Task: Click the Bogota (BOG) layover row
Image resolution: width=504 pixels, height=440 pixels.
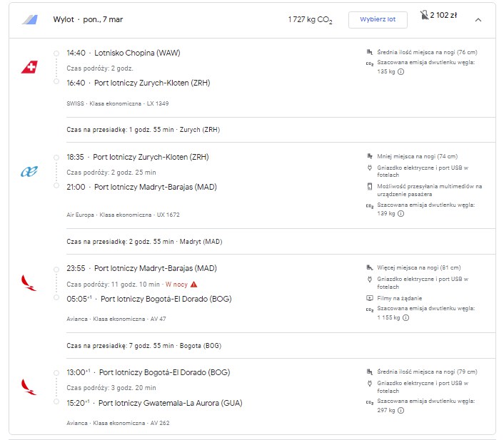Action: click(x=281, y=346)
